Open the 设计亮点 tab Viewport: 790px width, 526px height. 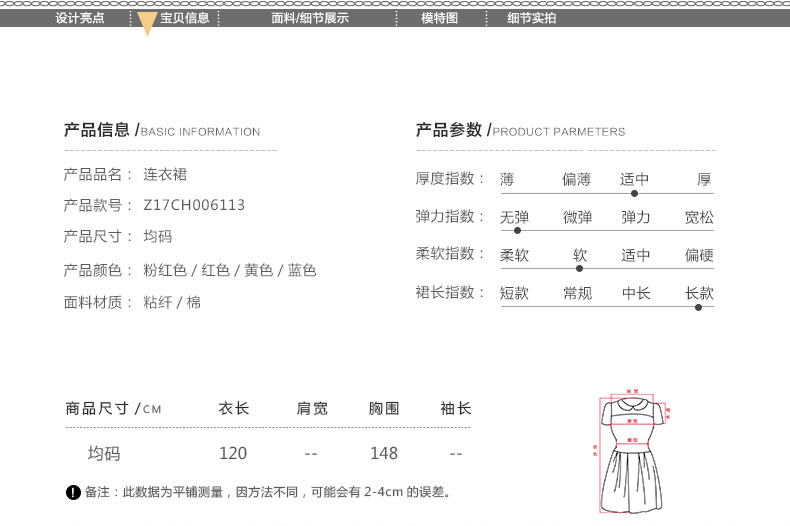coord(80,18)
